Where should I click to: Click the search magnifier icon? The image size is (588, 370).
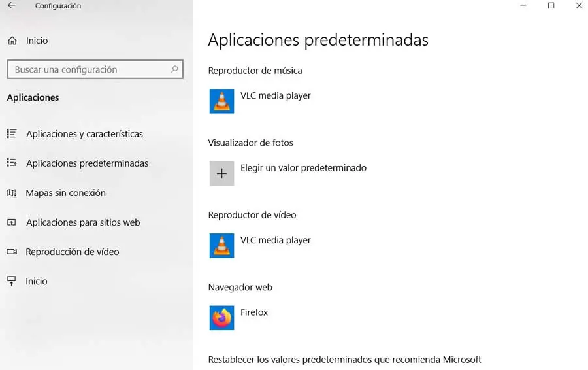174,69
